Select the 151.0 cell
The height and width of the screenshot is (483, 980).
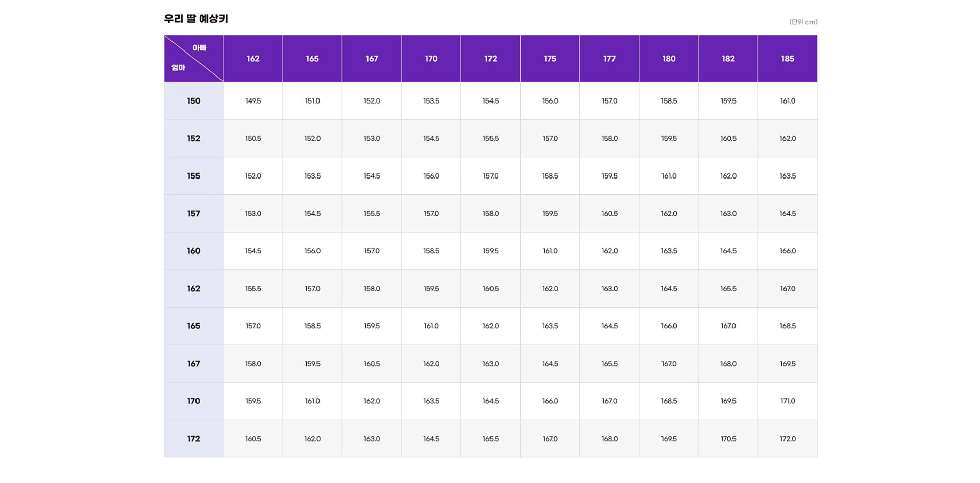[312, 101]
